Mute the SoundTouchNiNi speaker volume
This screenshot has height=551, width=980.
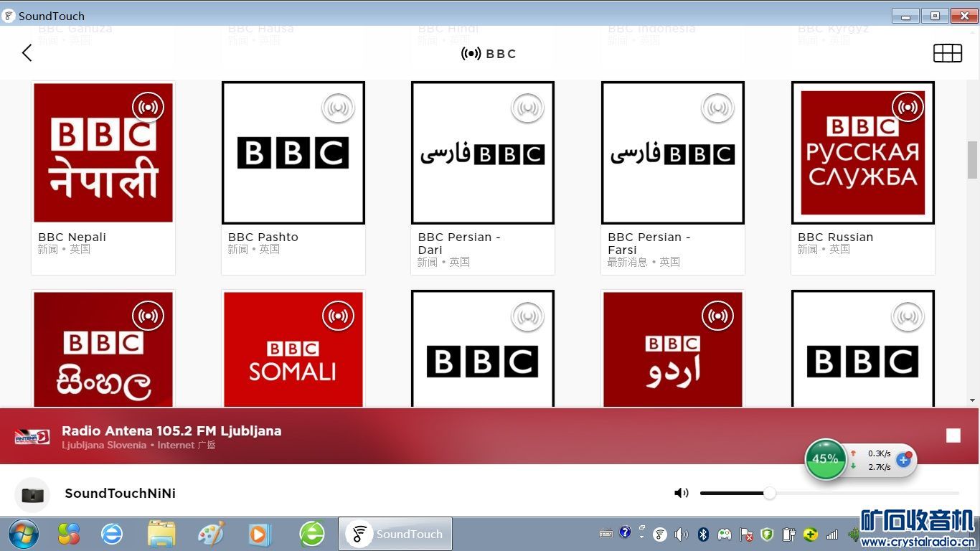click(x=681, y=493)
